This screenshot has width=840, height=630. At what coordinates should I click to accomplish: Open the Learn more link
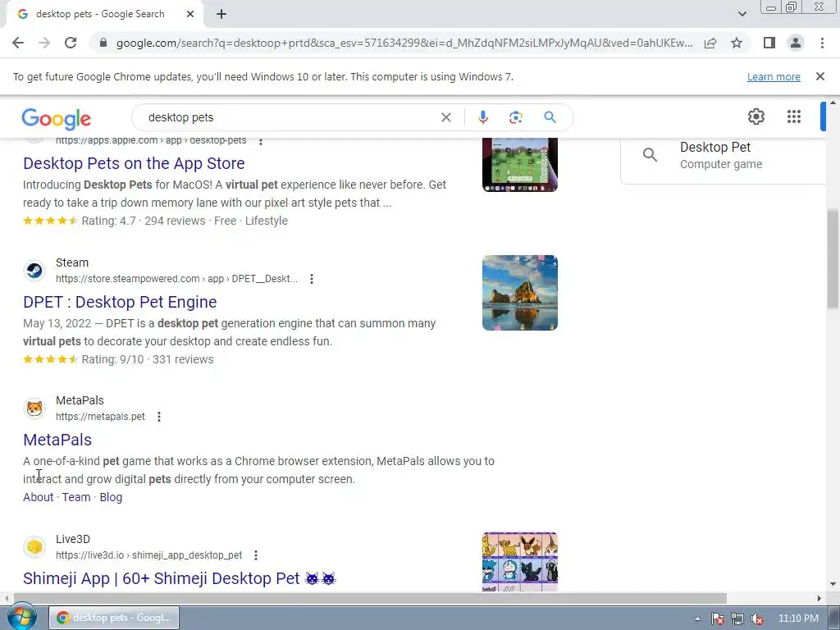pyautogui.click(x=774, y=76)
